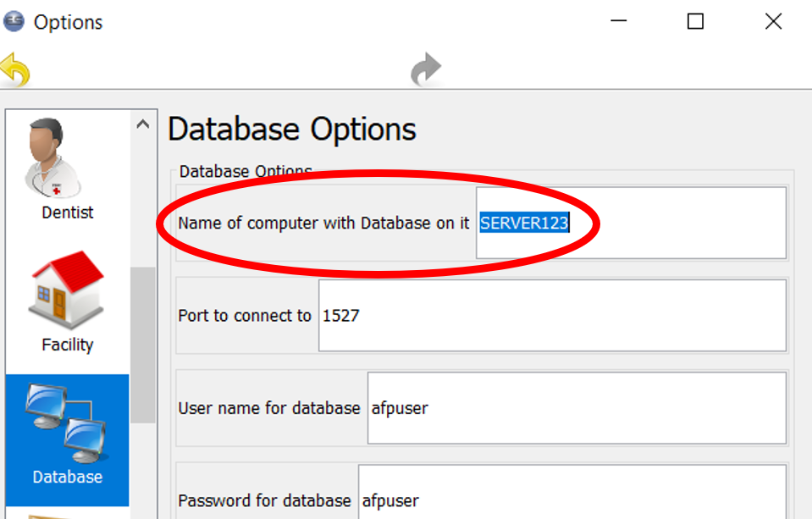Click the sidebar scroll up arrow
The height and width of the screenshot is (519, 812).
[143, 124]
